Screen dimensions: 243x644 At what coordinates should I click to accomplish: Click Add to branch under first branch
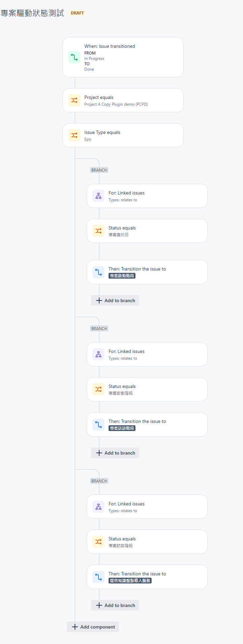(x=115, y=300)
